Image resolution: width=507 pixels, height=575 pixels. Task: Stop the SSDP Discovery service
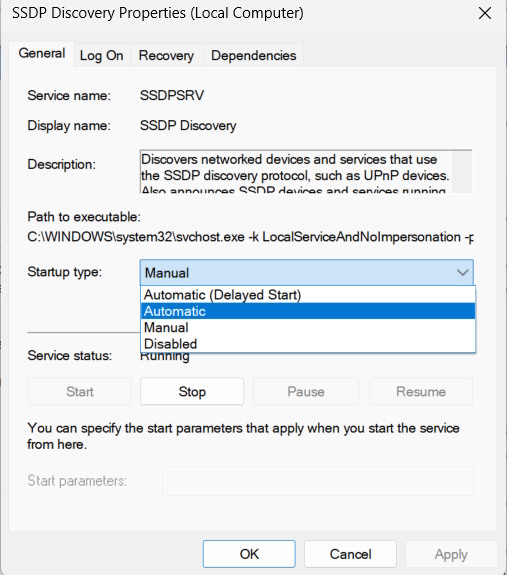pyautogui.click(x=192, y=391)
